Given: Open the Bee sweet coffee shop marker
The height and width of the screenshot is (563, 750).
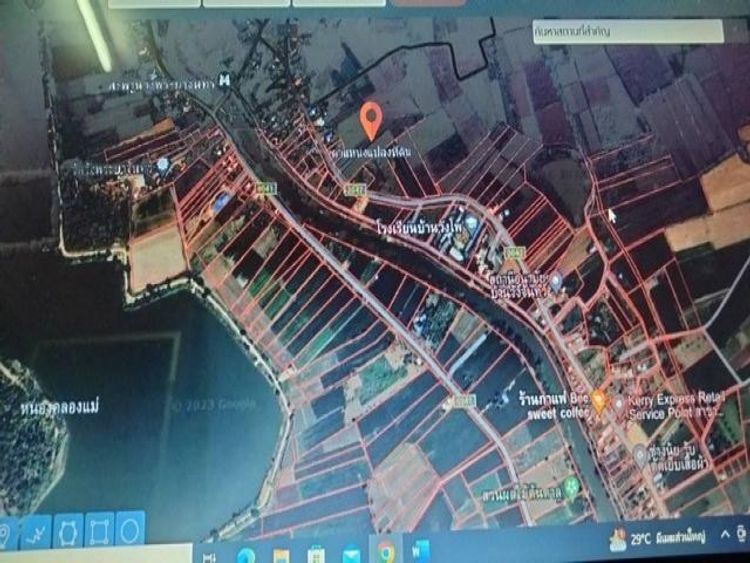Looking at the screenshot, I should point(598,400).
